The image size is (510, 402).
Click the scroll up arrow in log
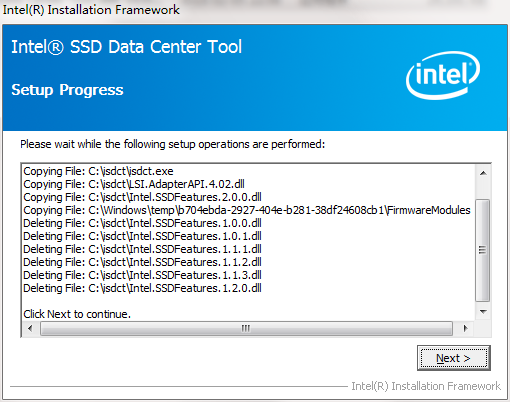point(483,173)
